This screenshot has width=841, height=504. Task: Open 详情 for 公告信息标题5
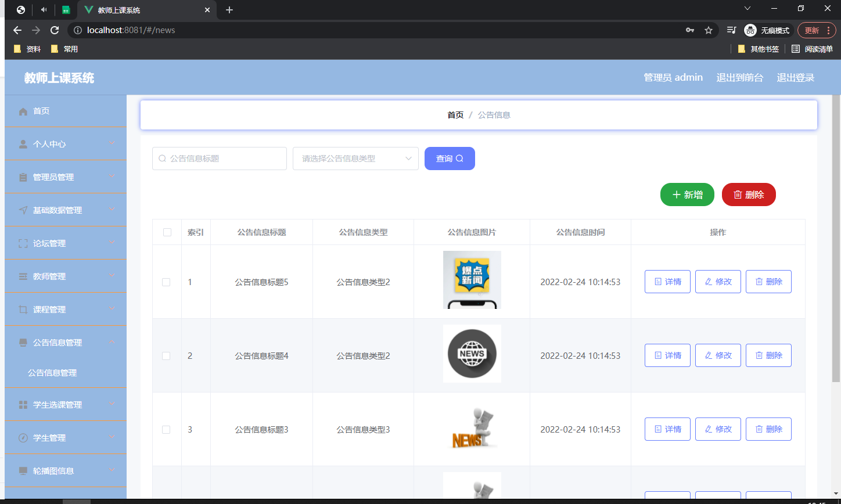coord(667,282)
